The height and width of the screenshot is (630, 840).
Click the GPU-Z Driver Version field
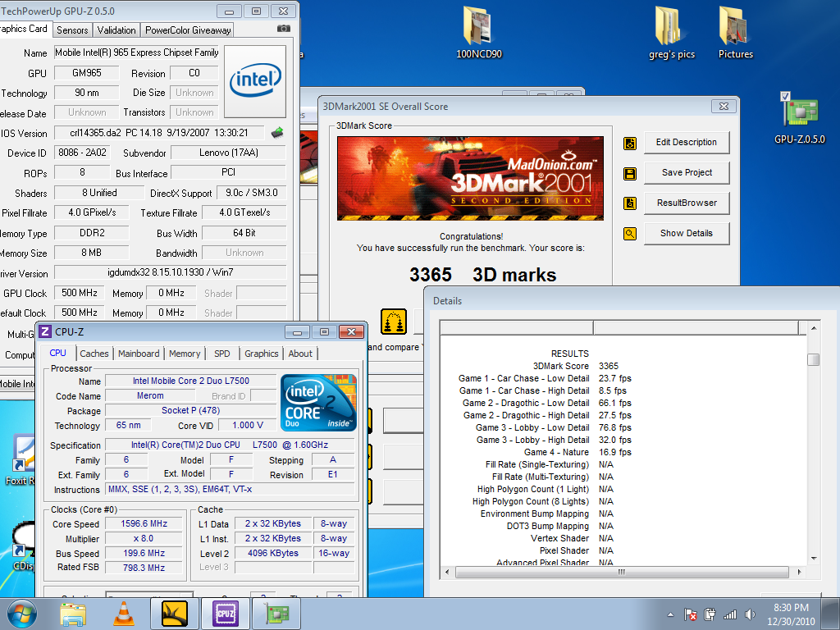(171, 272)
